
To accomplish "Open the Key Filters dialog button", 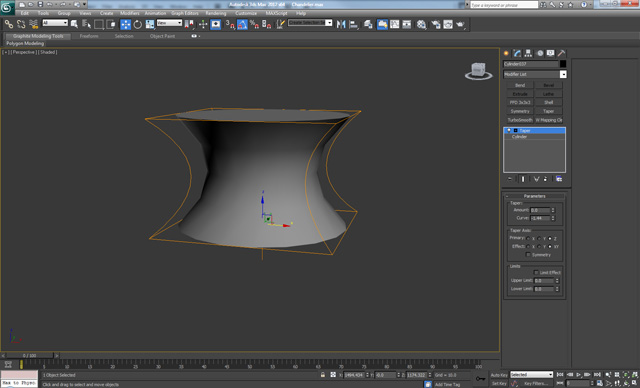I will (536, 384).
